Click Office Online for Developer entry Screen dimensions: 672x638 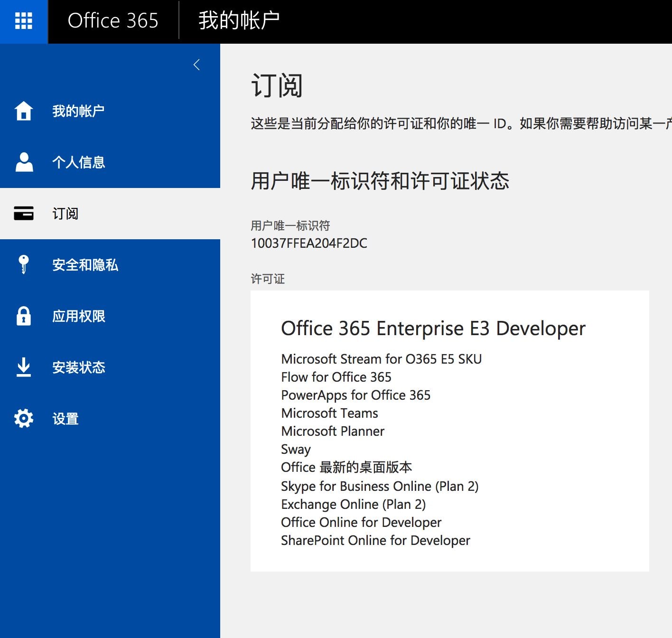(361, 522)
